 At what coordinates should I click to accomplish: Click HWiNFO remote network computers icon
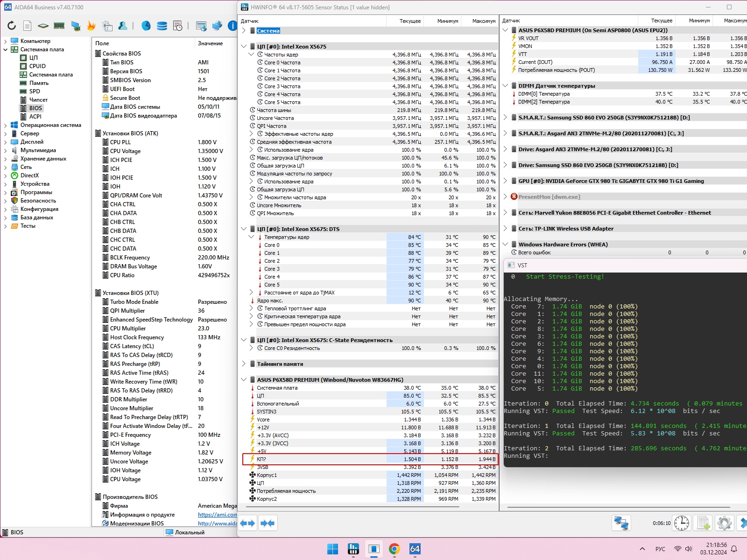pos(621,523)
